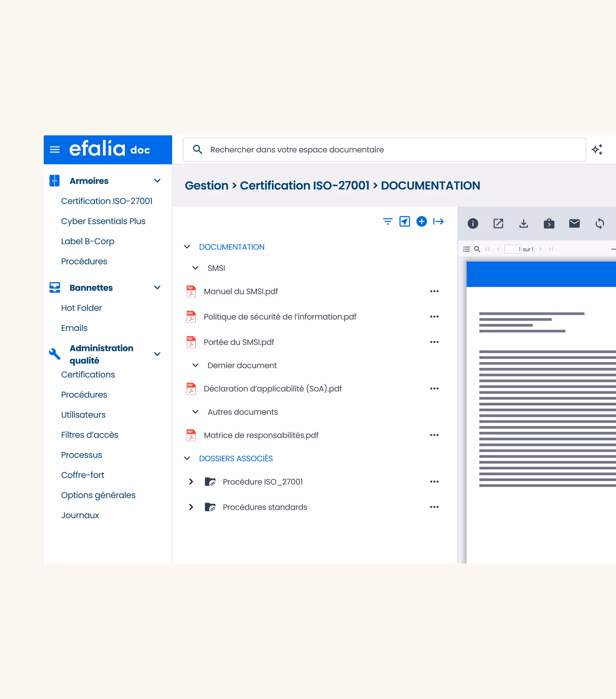Viewport: 616px width, 699px height.
Task: Open Politique de sécurité de l'information.pdf
Action: click(280, 317)
